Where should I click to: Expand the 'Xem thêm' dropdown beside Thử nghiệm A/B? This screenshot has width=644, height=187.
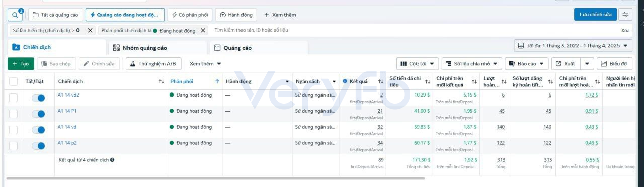(x=205, y=64)
